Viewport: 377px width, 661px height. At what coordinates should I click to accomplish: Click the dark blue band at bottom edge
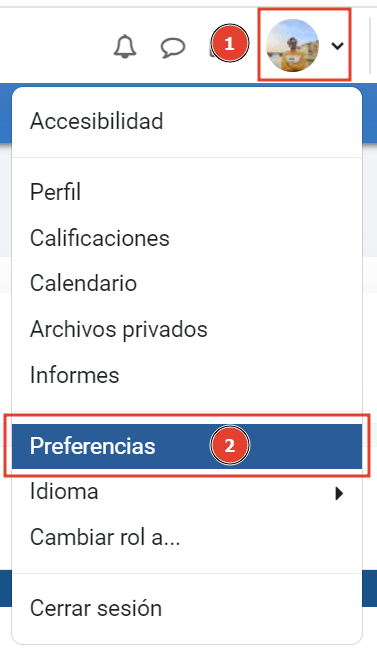370,588
